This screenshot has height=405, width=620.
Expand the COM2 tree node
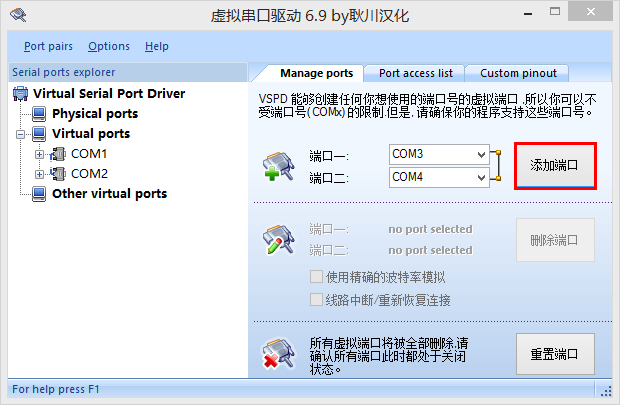click(39, 174)
